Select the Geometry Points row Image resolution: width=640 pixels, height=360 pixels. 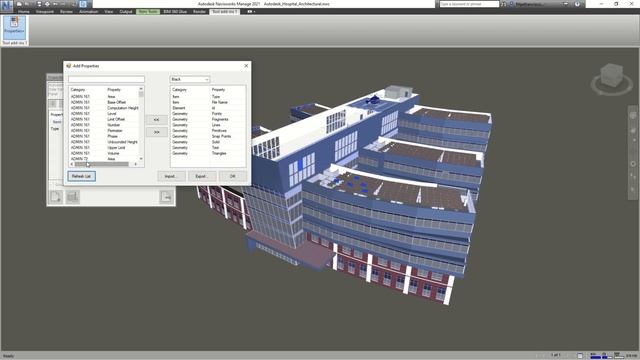(x=208, y=113)
